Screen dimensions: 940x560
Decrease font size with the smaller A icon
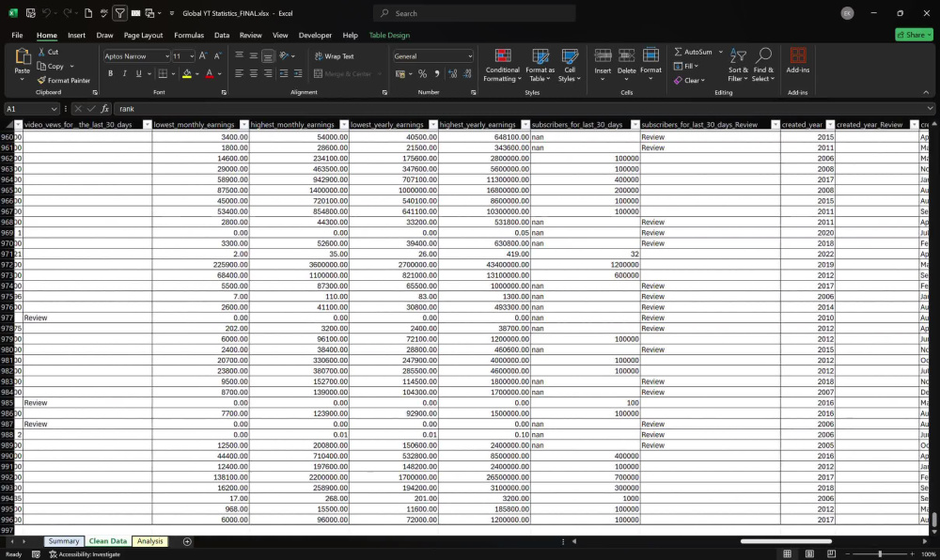point(217,55)
